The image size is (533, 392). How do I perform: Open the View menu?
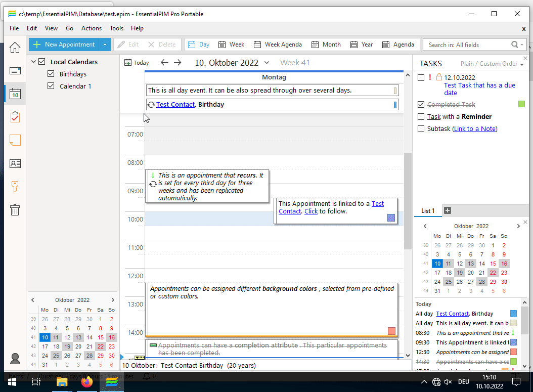[51, 28]
